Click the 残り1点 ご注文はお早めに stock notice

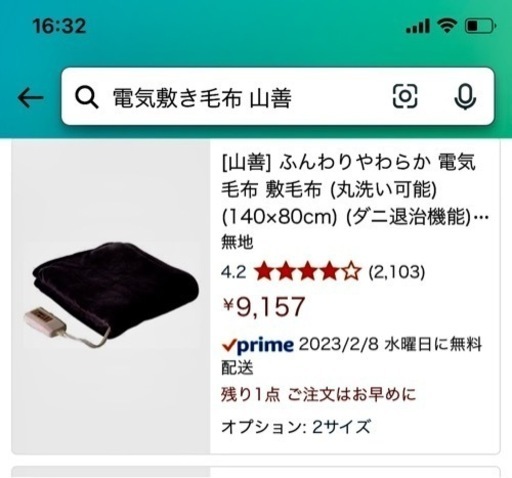pyautogui.click(x=318, y=394)
